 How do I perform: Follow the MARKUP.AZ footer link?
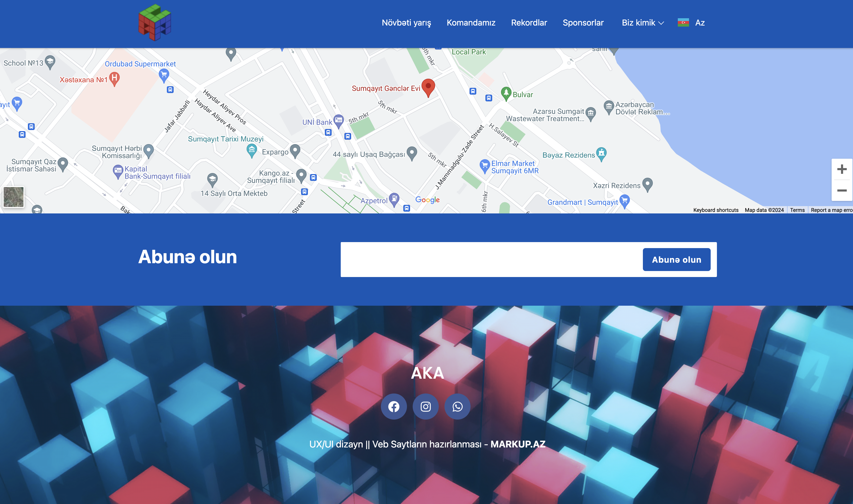[x=518, y=444]
